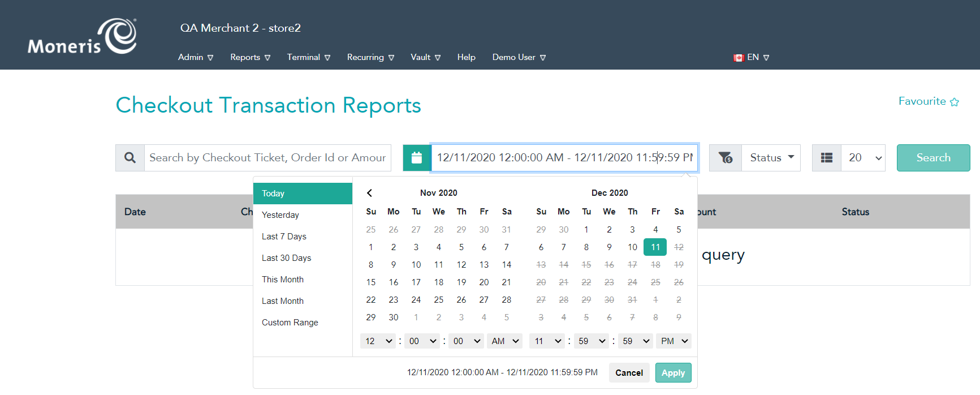
Task: Click the green calendar icon
Action: click(x=417, y=158)
